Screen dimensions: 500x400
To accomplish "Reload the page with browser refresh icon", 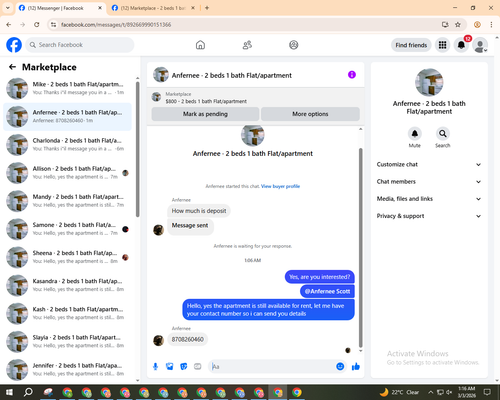I will (37, 25).
